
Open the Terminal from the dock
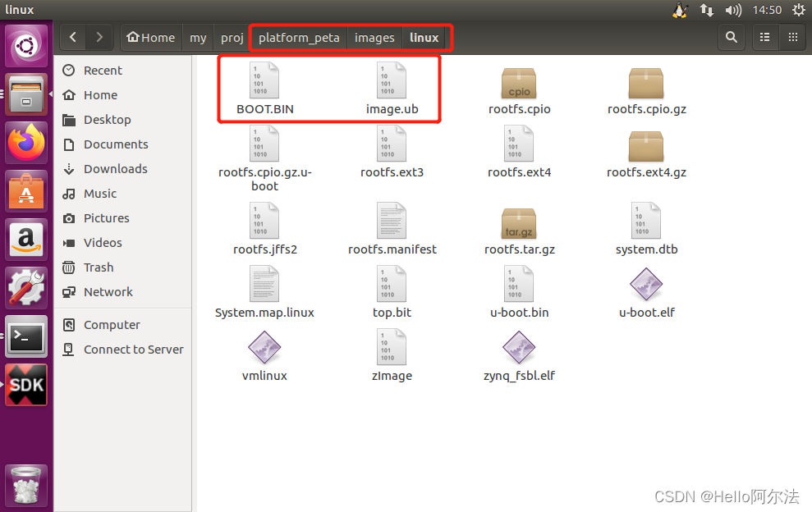pos(25,336)
